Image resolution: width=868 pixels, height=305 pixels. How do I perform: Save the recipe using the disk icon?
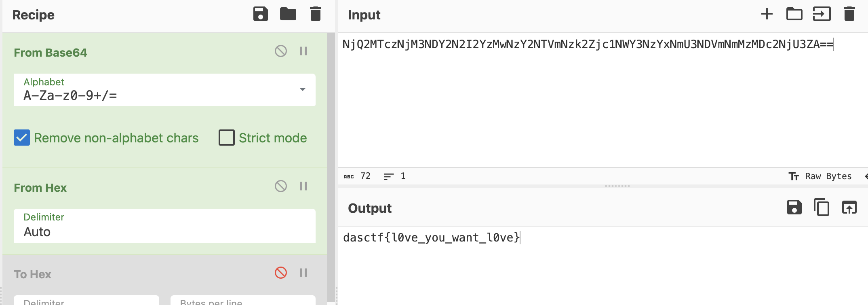coord(260,14)
